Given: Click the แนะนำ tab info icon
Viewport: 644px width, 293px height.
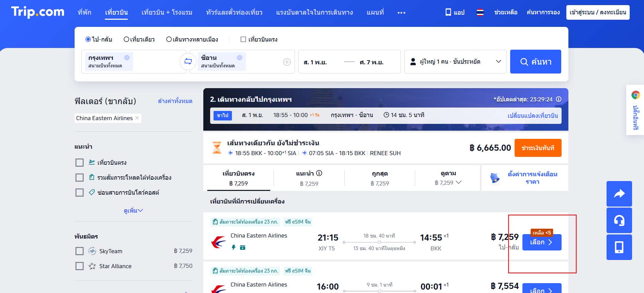Looking at the screenshot, I should [x=319, y=173].
